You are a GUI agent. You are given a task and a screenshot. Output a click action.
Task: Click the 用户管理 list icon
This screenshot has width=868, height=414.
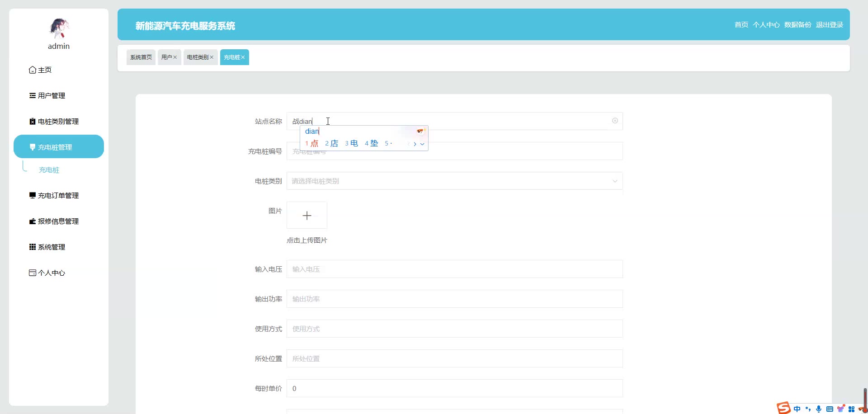[33, 95]
